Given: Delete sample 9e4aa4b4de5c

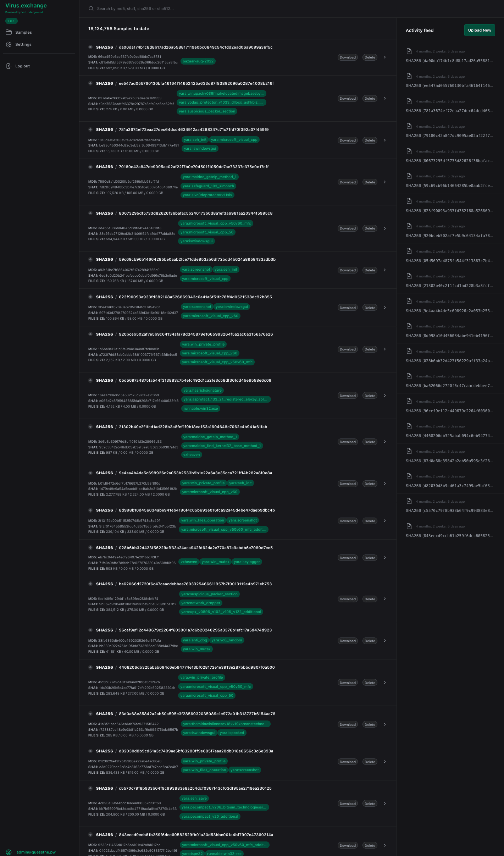Looking at the screenshot, I should (370, 484).
